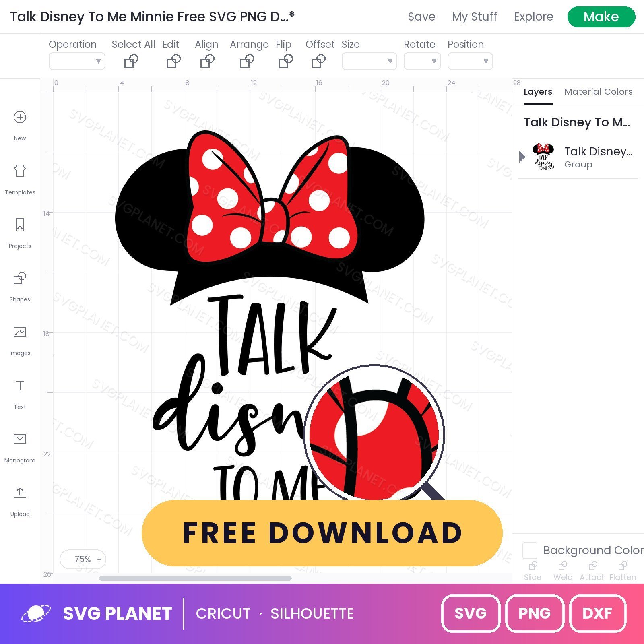Click the Attach icon
This screenshot has height=644, width=644.
[592, 566]
